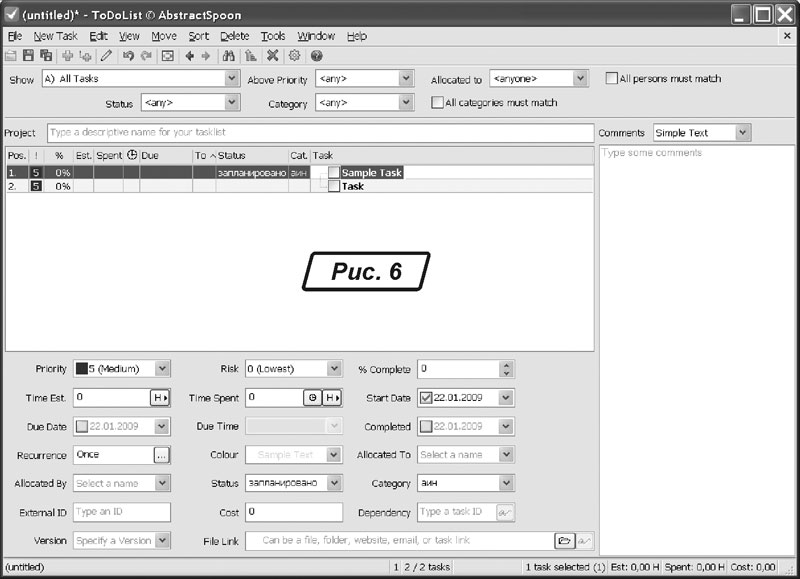Start the Time Spent clock tracker
The image size is (800, 579).
[313, 398]
